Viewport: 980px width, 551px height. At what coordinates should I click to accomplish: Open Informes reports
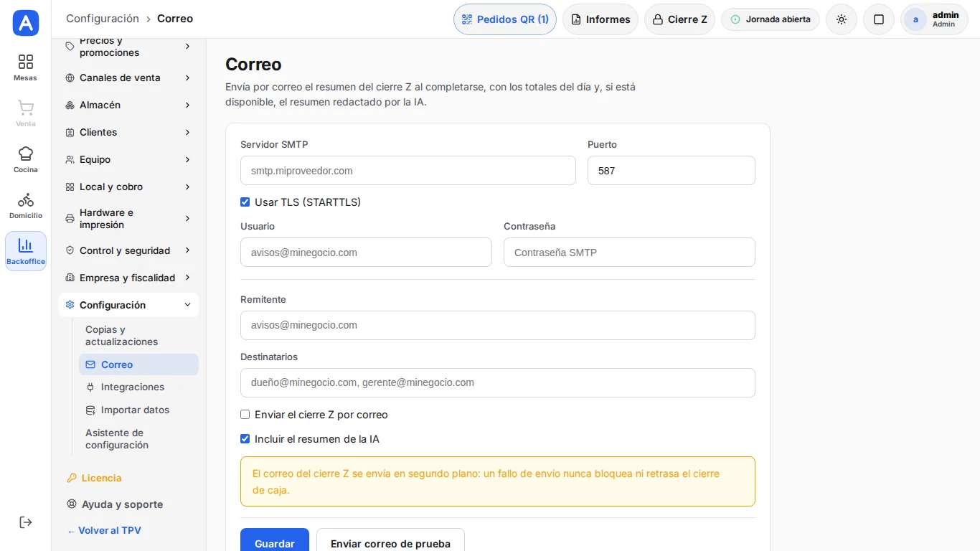coord(600,19)
